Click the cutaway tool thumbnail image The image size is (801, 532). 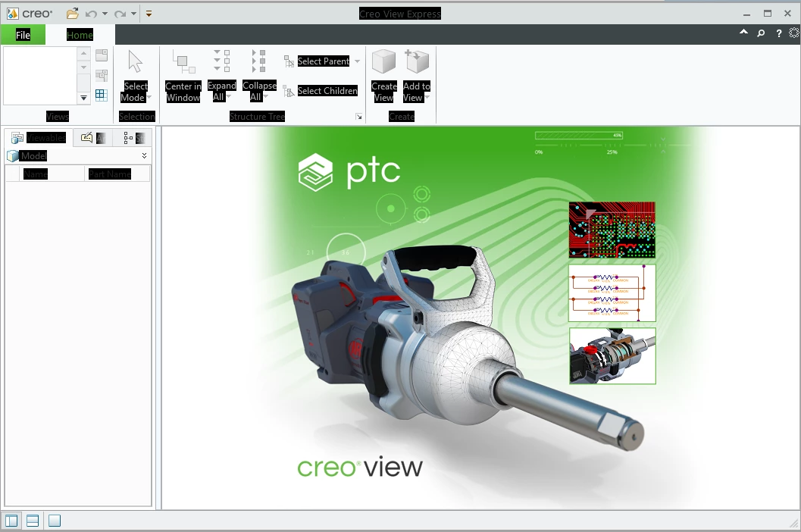612,355
